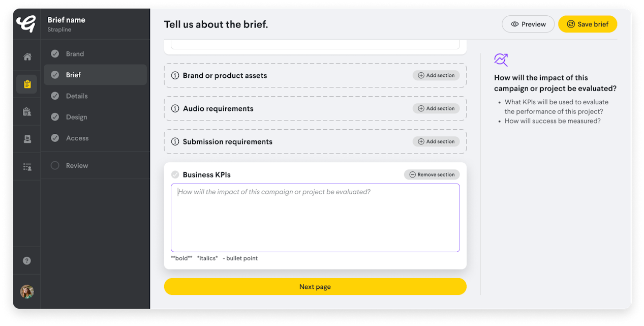Click the purple chart icon above the KPI tips
This screenshot has width=644, height=326.
point(501,60)
